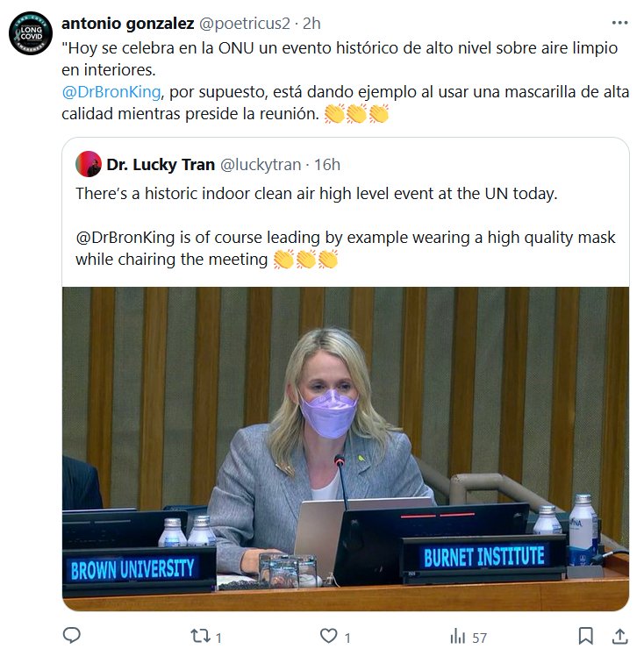The width and height of the screenshot is (644, 656).
Task: Open antonio gonzalez's Long Covid avatar
Action: [x=31, y=33]
